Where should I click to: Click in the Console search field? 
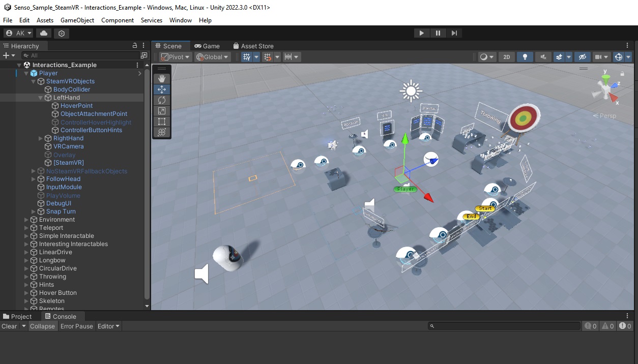point(504,326)
